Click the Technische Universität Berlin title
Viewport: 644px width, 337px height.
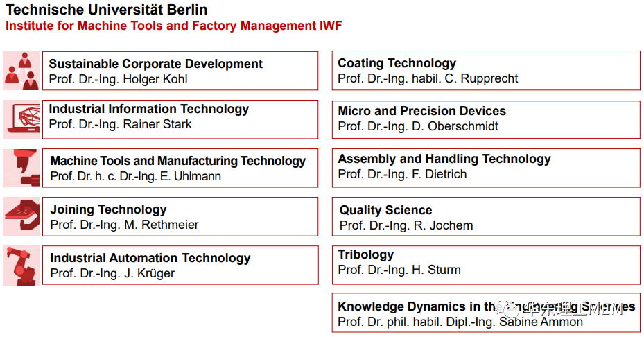tap(107, 10)
